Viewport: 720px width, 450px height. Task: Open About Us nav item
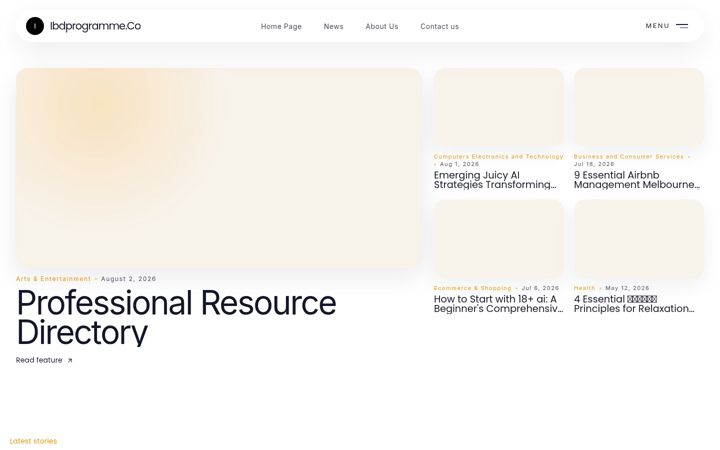click(382, 27)
